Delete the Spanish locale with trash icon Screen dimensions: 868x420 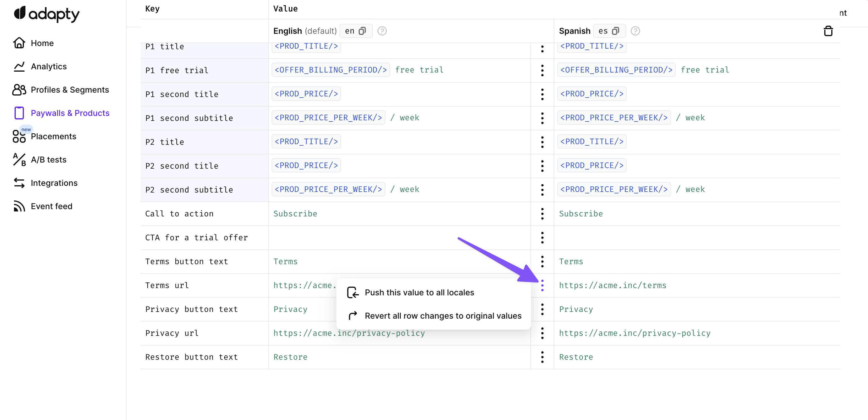coord(828,31)
